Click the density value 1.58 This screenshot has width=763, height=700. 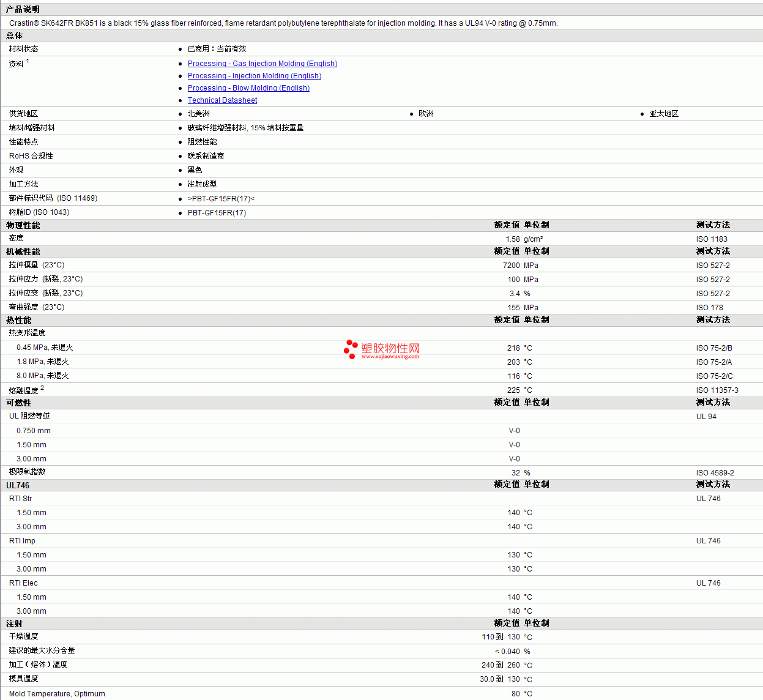513,239
